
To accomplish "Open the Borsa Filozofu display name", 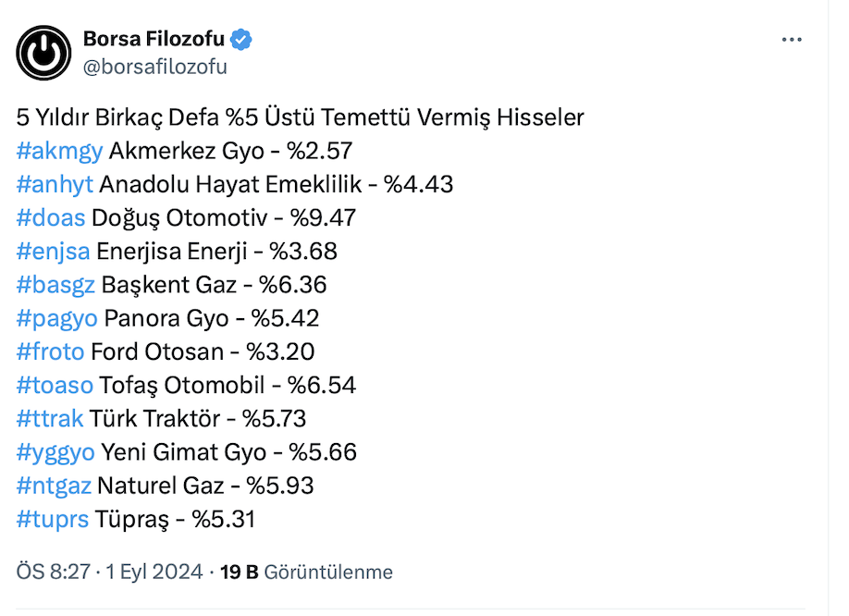I will (x=154, y=40).
